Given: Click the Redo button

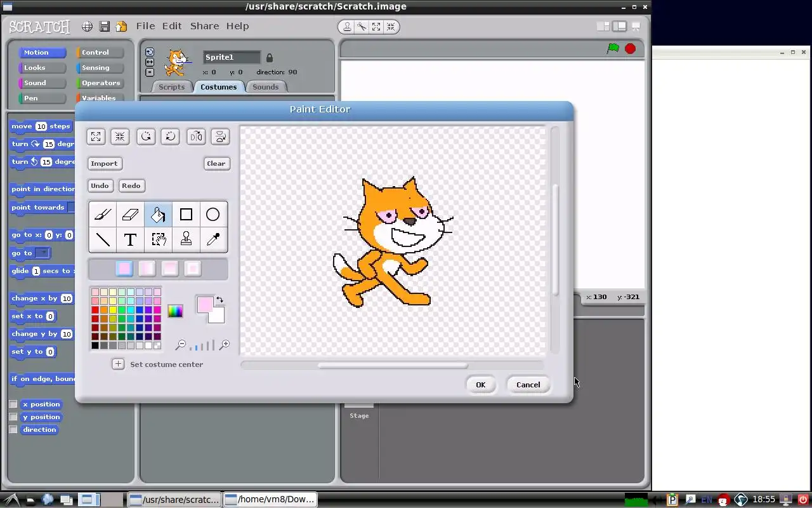Looking at the screenshot, I should [131, 185].
